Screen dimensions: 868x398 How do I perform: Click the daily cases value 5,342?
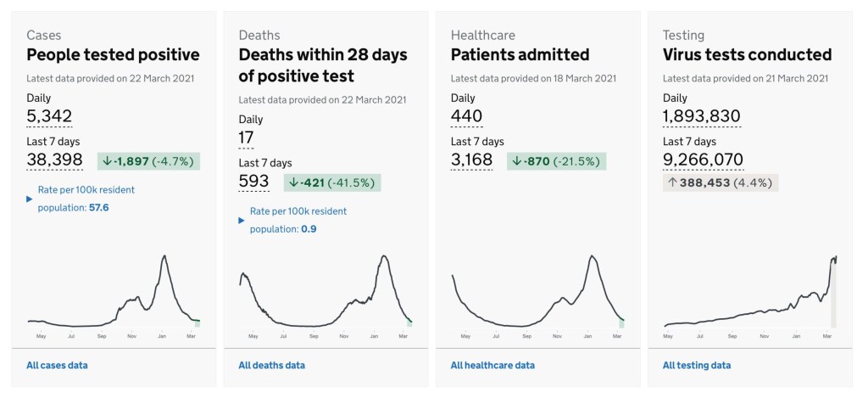click(49, 116)
